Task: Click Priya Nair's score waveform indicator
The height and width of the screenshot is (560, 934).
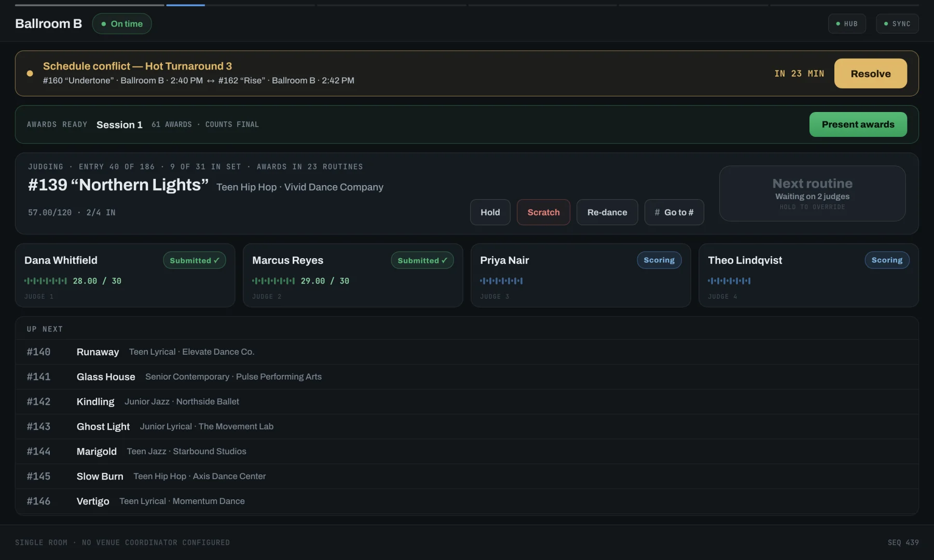Action: tap(501, 281)
